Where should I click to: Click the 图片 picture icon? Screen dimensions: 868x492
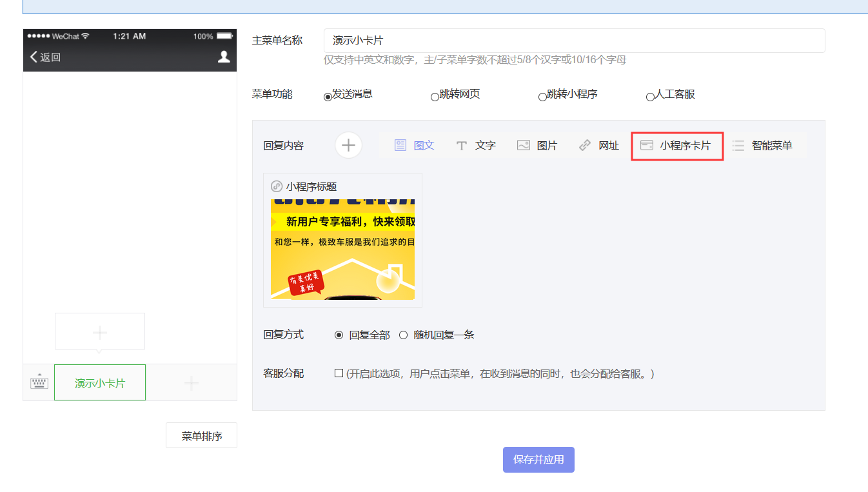pyautogui.click(x=523, y=145)
